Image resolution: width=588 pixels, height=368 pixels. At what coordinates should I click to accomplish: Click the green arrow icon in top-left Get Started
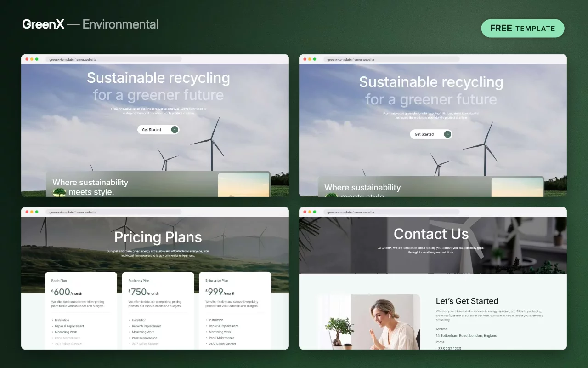click(x=175, y=130)
